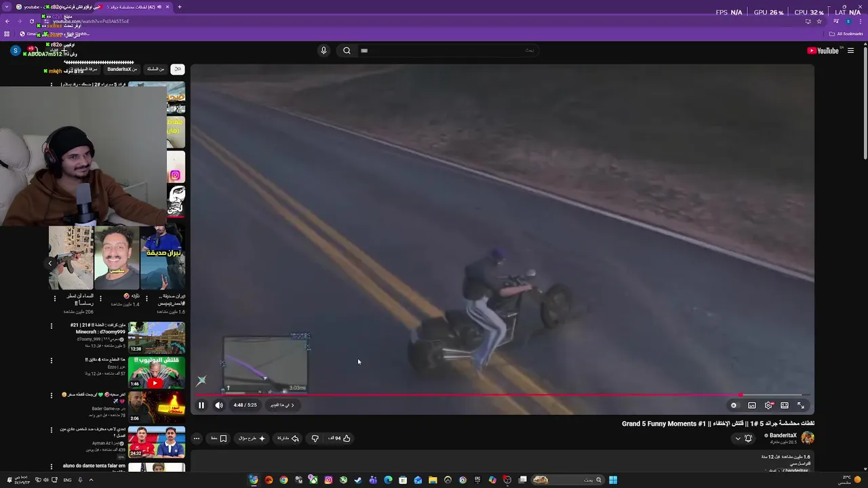Close the active YouTube video tab
This screenshot has height=488, width=868.
tap(167, 7)
